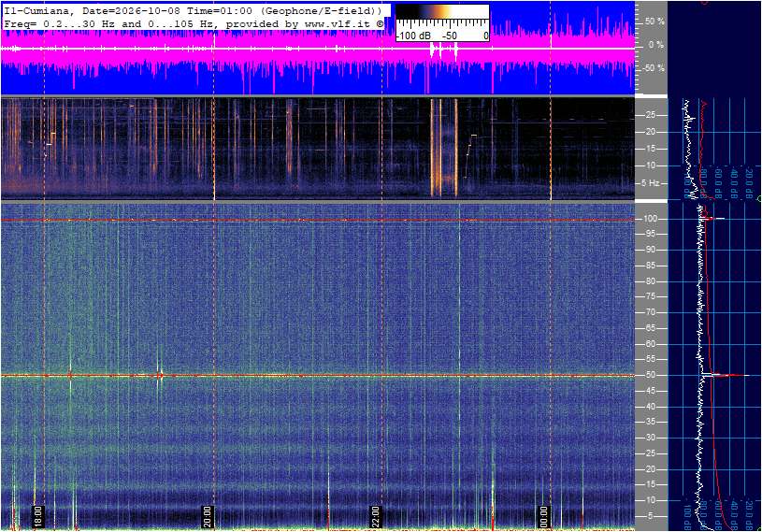Click the 75 frequency axis label

[x=650, y=296]
